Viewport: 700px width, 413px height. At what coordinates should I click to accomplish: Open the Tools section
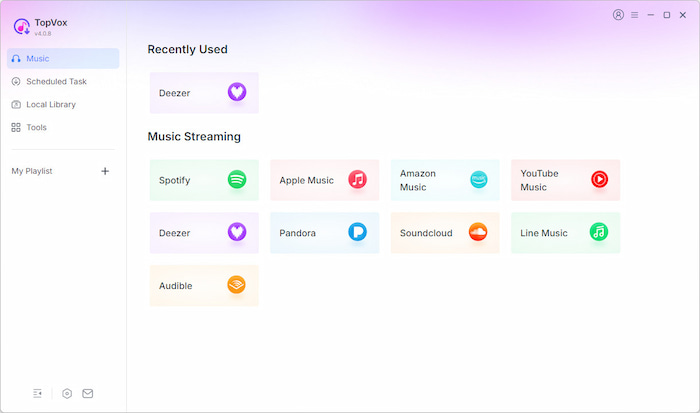(x=63, y=127)
